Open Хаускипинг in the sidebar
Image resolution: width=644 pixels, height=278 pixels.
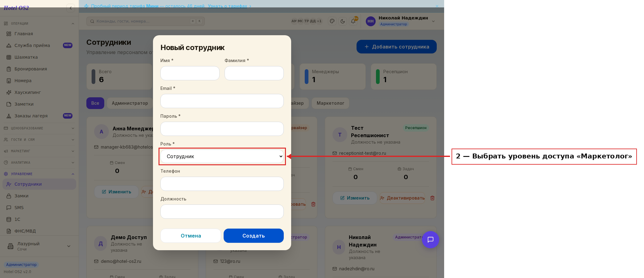tap(39, 92)
